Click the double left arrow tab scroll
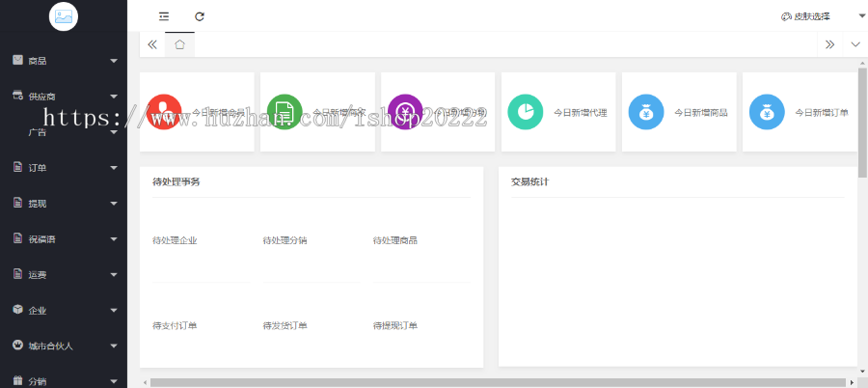The height and width of the screenshot is (388, 868). pos(152,45)
